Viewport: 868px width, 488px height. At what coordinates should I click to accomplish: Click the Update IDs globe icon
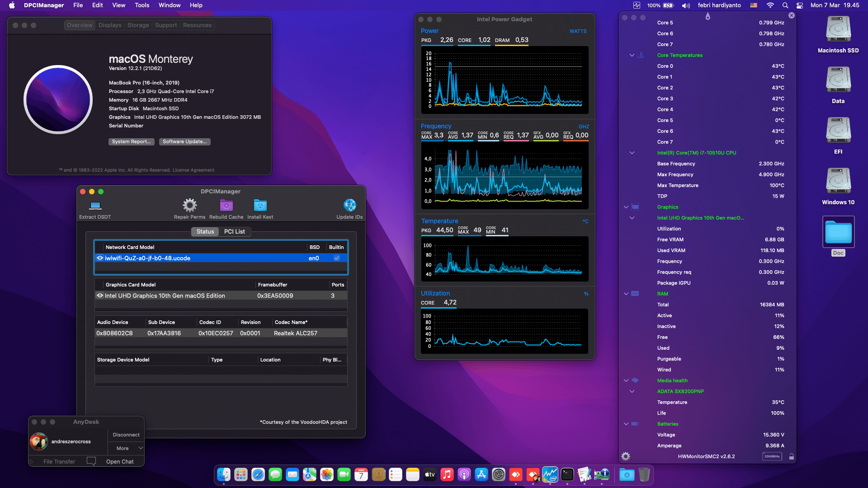(x=349, y=206)
